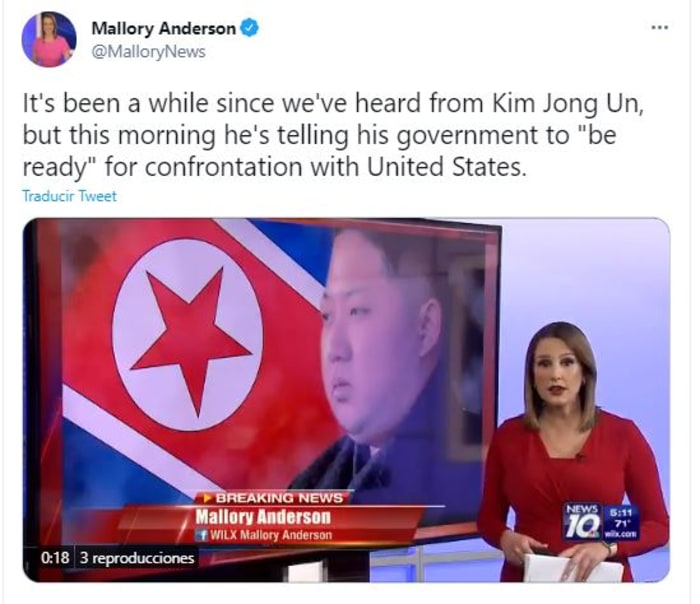Click the Mallory Anderson lower-third name graphic
The width and height of the screenshot is (700, 604).
click(x=263, y=517)
